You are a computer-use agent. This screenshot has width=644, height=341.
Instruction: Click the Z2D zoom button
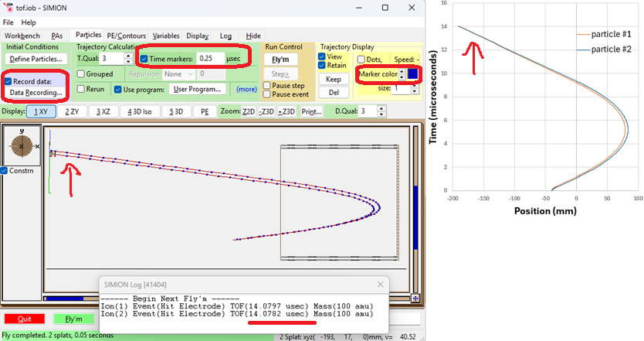[x=249, y=111]
